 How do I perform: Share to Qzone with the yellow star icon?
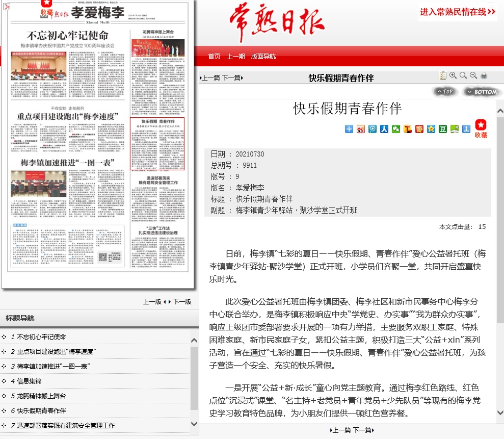[x=431, y=129]
